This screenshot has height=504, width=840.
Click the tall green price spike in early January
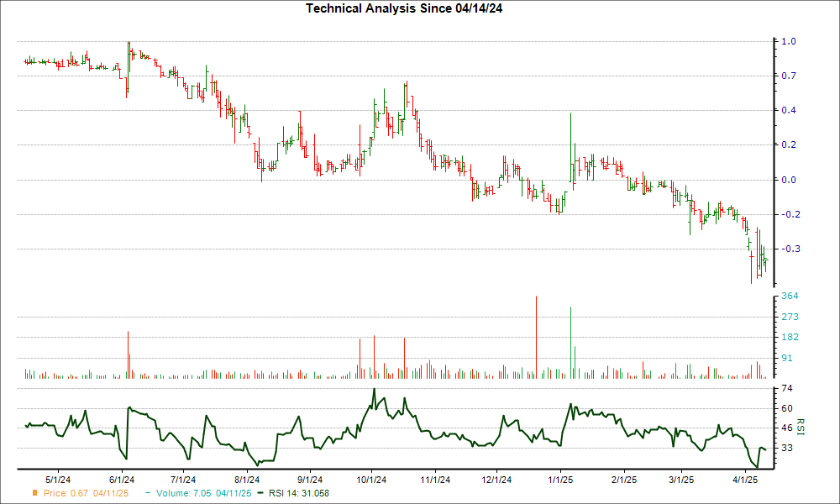pyautogui.click(x=570, y=147)
